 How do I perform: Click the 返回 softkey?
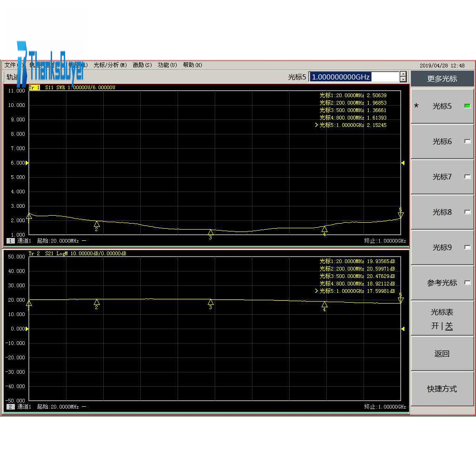pos(442,354)
